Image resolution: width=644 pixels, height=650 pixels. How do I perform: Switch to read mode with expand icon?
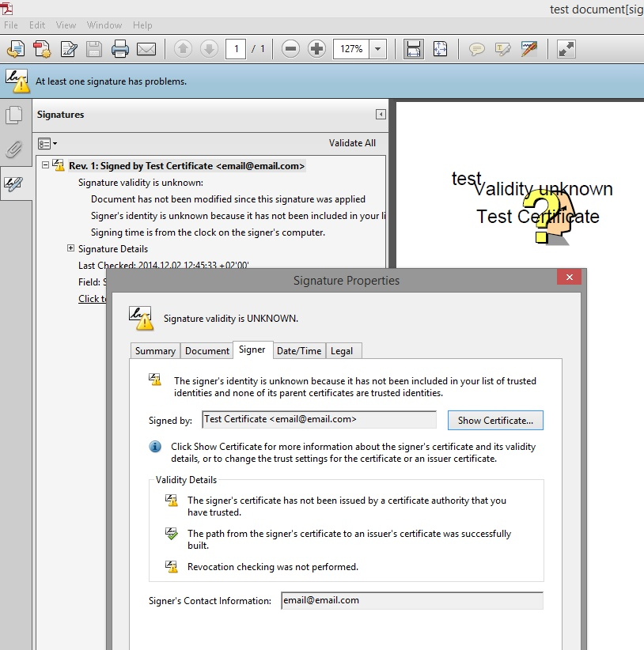(566, 49)
